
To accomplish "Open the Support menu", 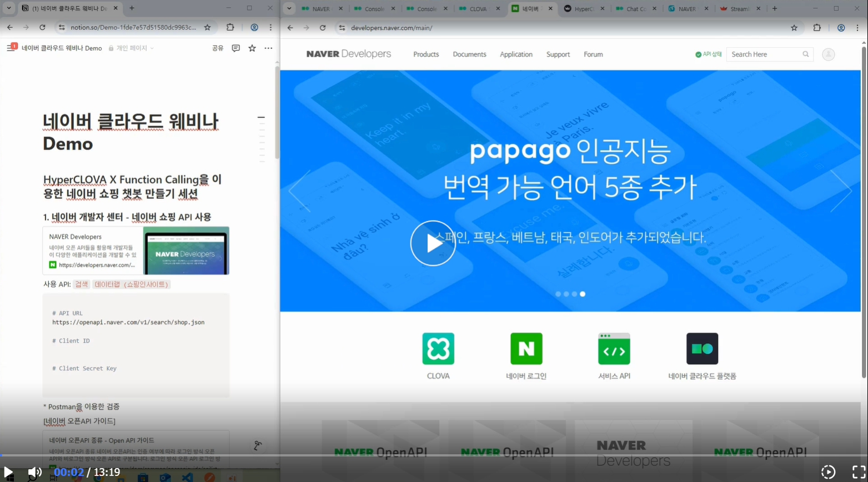I will pos(558,54).
